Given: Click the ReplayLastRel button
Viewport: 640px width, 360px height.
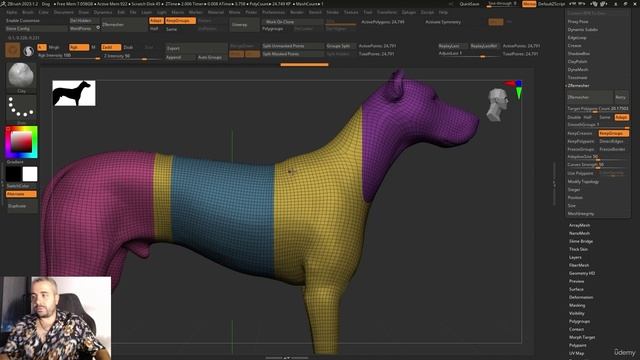Looking at the screenshot, I should pos(484,46).
